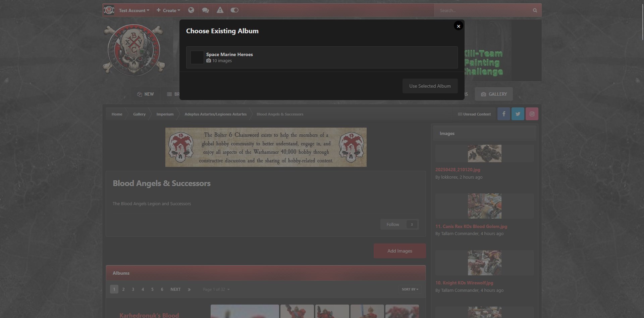Open the Gallery navigation tab
Image resolution: width=644 pixels, height=318 pixels.
(x=493, y=94)
